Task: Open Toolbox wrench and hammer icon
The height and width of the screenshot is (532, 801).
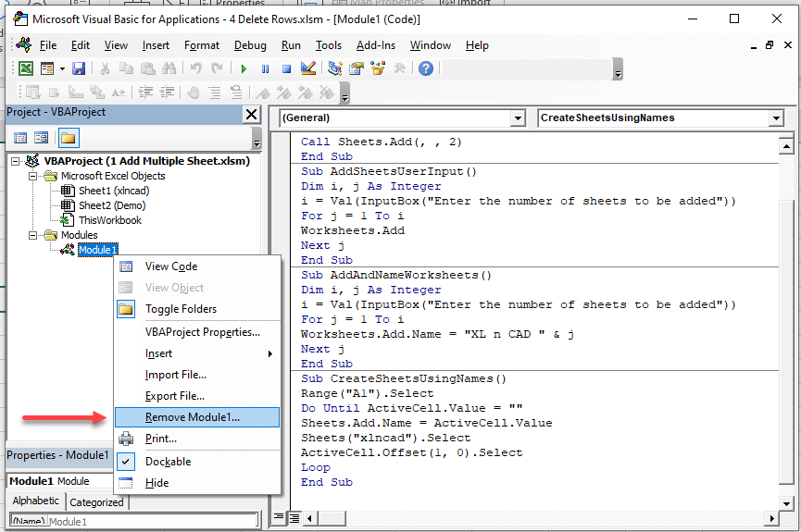Action: 399,68
